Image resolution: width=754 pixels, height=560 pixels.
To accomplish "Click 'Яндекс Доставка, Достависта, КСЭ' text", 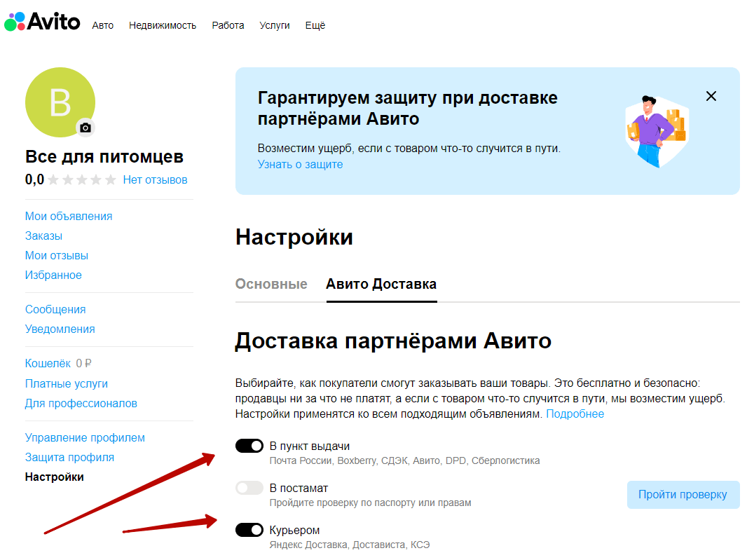I will click(x=350, y=545).
